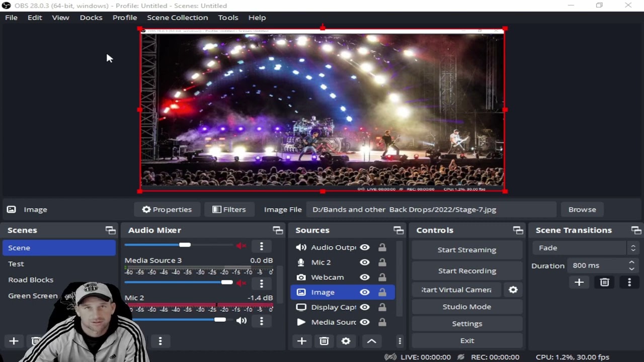The height and width of the screenshot is (362, 644).
Task: Browse for a new image file
Action: point(582,210)
